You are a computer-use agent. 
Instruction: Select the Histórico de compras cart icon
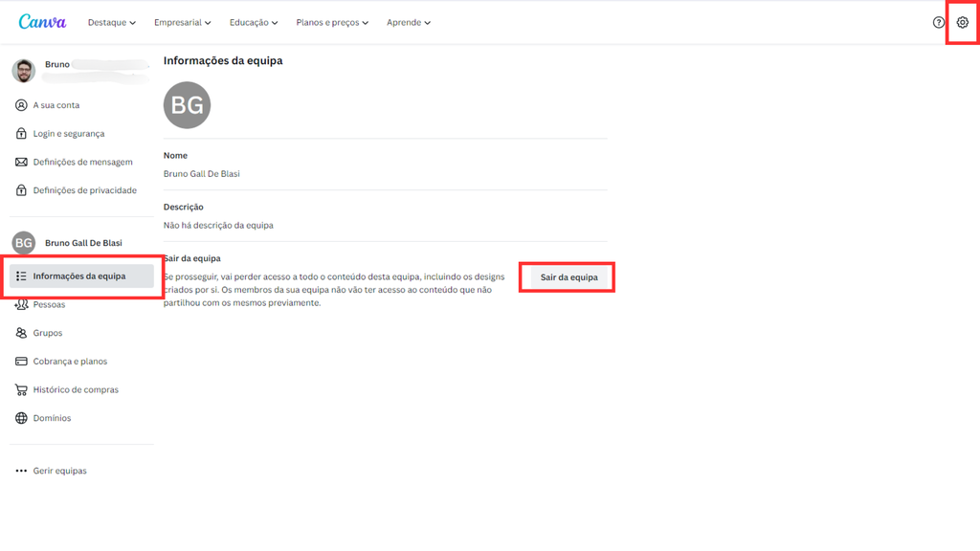21,389
